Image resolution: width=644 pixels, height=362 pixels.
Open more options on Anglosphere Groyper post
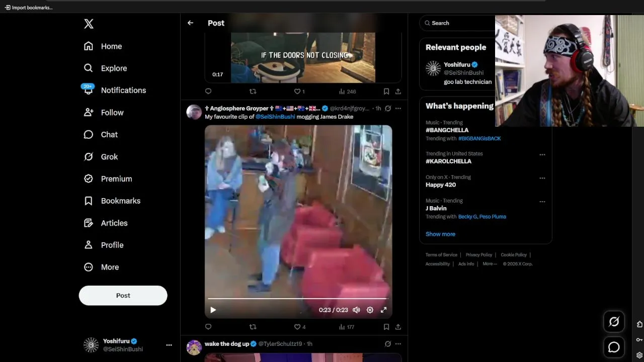pos(398,108)
